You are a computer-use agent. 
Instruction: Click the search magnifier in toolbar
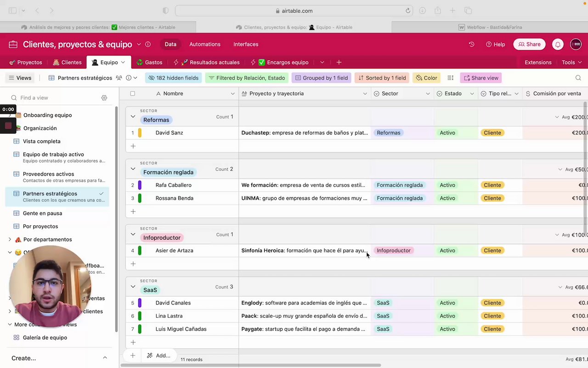pyautogui.click(x=578, y=78)
